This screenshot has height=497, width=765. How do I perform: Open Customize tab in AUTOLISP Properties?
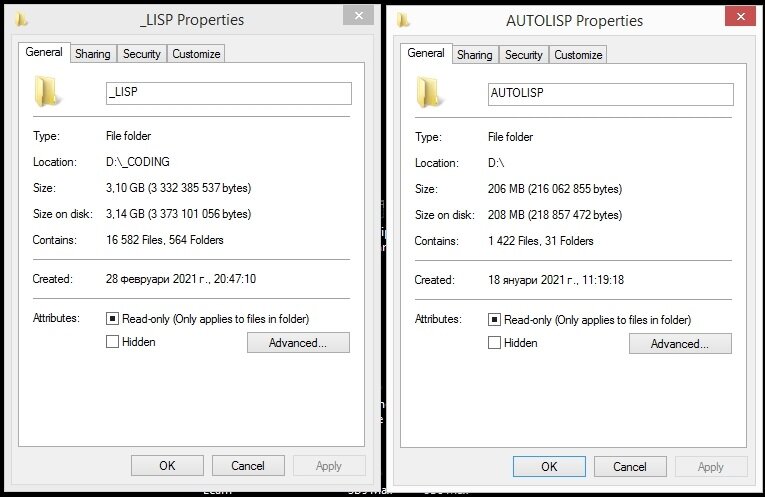tap(578, 55)
